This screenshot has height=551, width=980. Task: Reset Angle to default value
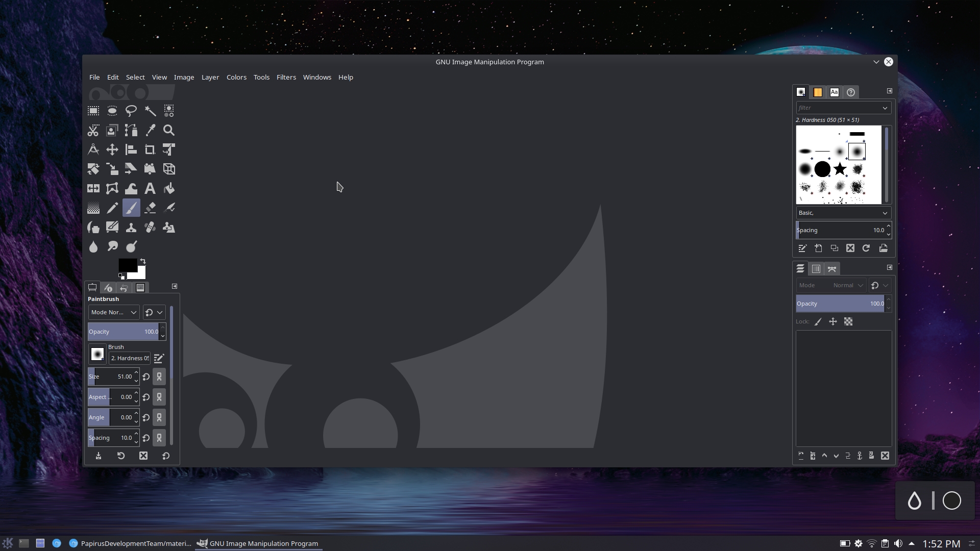(x=146, y=417)
